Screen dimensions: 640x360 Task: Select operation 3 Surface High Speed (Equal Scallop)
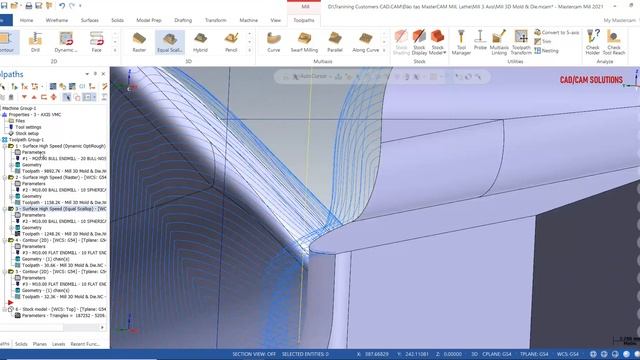pyautogui.click(x=60, y=209)
